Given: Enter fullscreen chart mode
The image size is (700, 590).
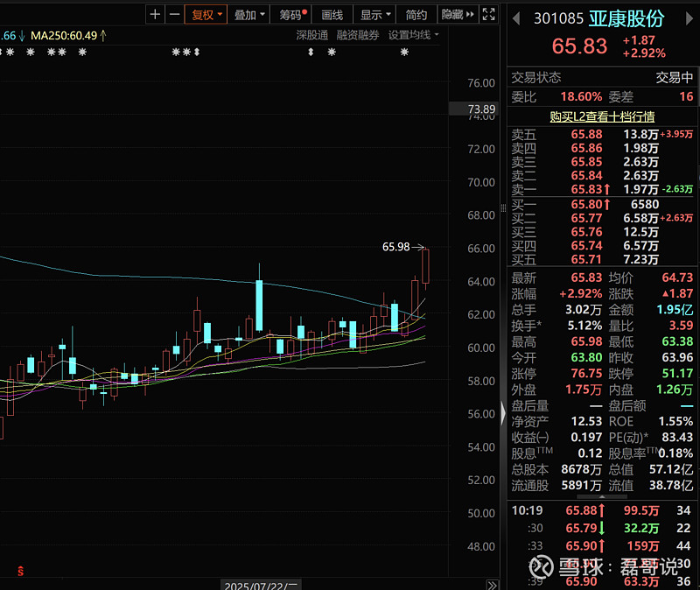Looking at the screenshot, I should click(489, 15).
